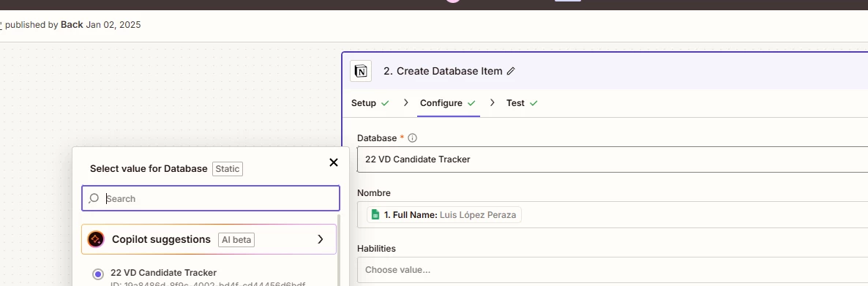Click the pencil icon to rename the step
The width and height of the screenshot is (868, 286).
coord(511,72)
